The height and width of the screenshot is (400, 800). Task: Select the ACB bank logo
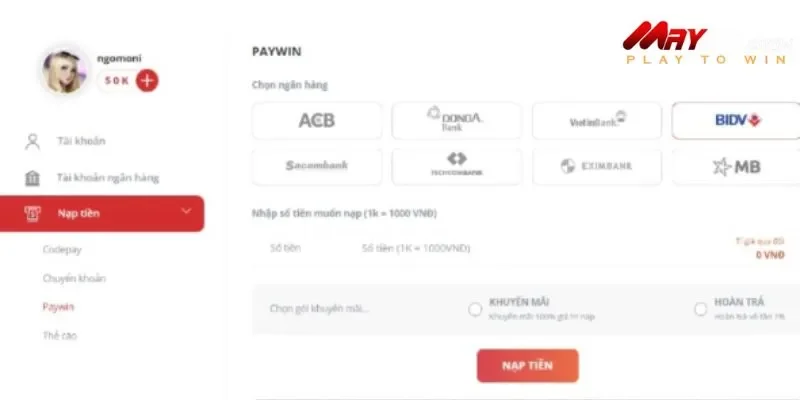coord(317,121)
